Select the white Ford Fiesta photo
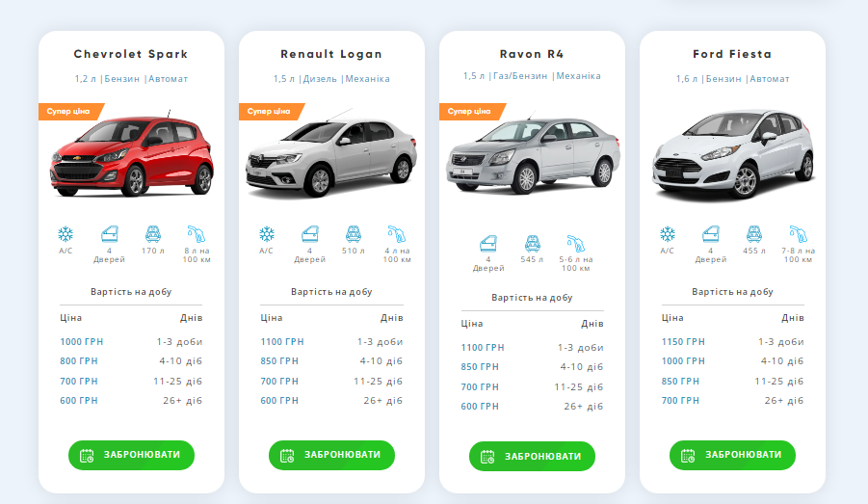 pos(733,152)
